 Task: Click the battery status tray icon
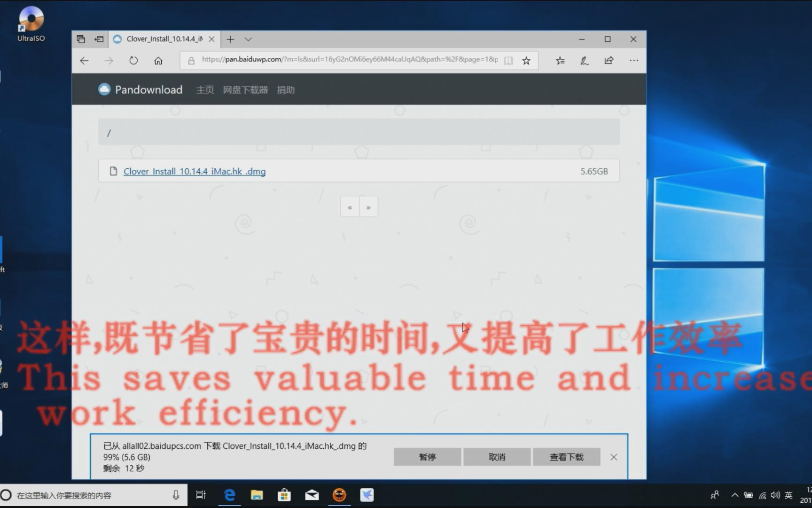coord(749,495)
